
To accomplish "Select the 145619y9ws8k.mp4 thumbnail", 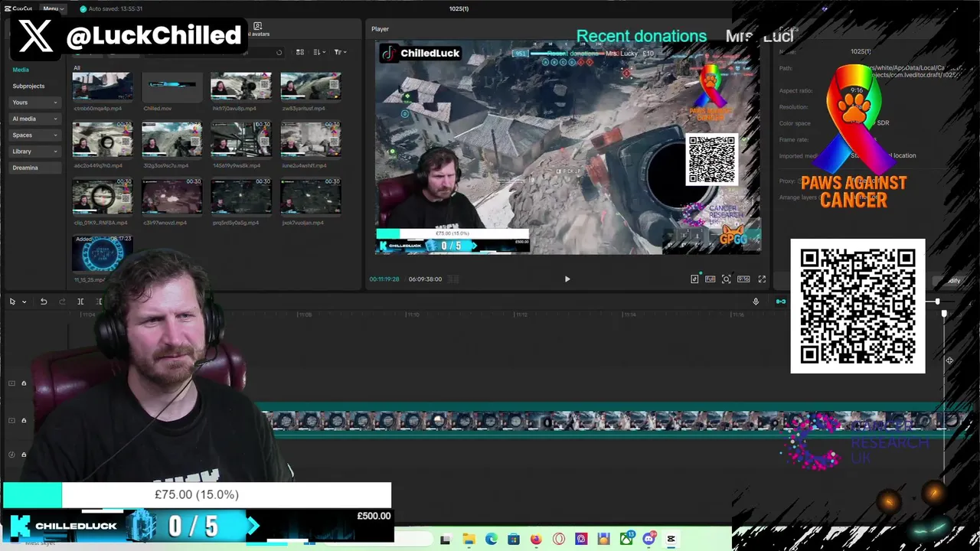I will pos(241,139).
